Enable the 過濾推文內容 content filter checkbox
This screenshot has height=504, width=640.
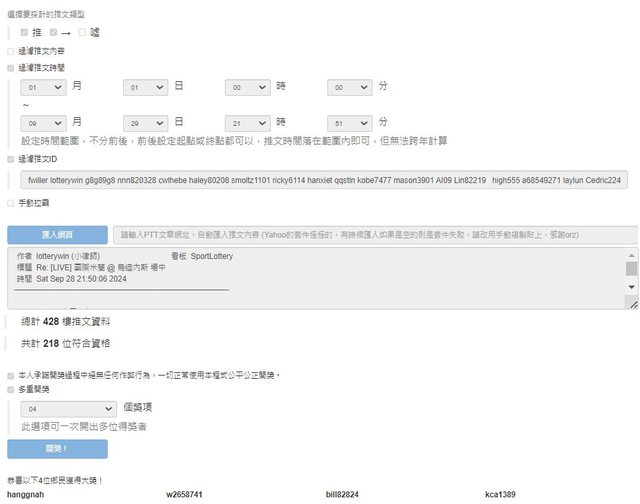[x=11, y=50]
